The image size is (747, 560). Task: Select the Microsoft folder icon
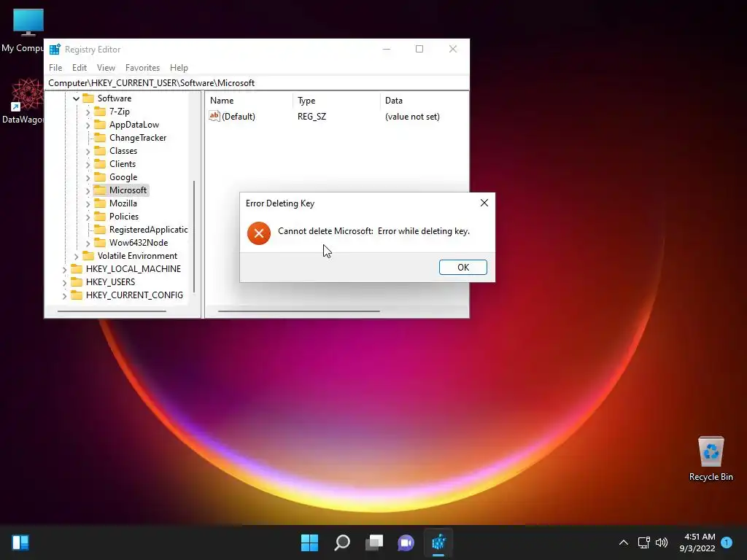(100, 190)
